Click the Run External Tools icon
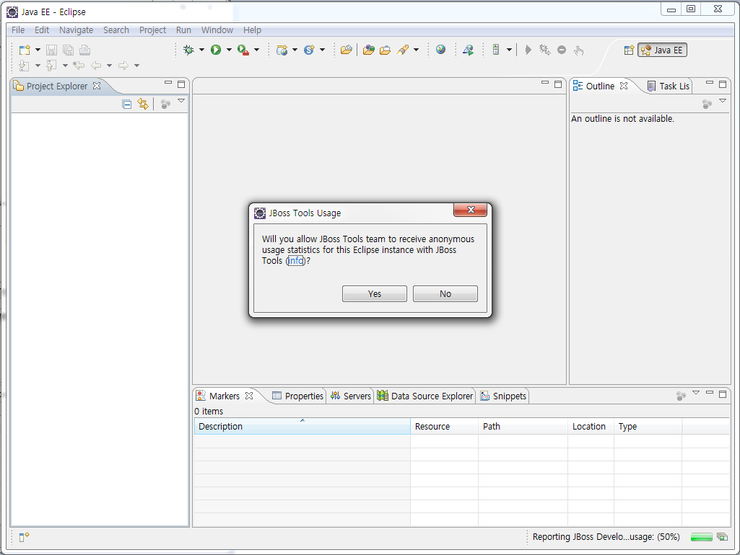 [244, 50]
